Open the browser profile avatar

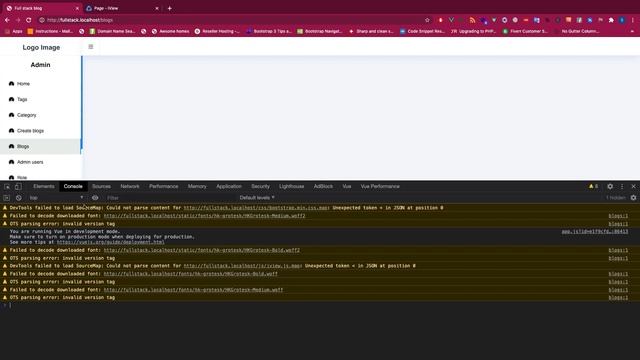coord(622,20)
